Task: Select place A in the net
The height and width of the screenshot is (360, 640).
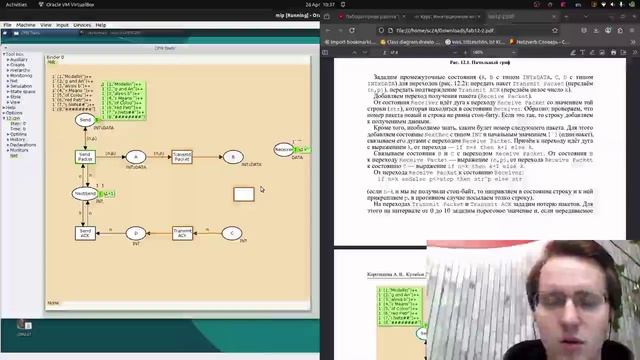Action: pos(136,157)
